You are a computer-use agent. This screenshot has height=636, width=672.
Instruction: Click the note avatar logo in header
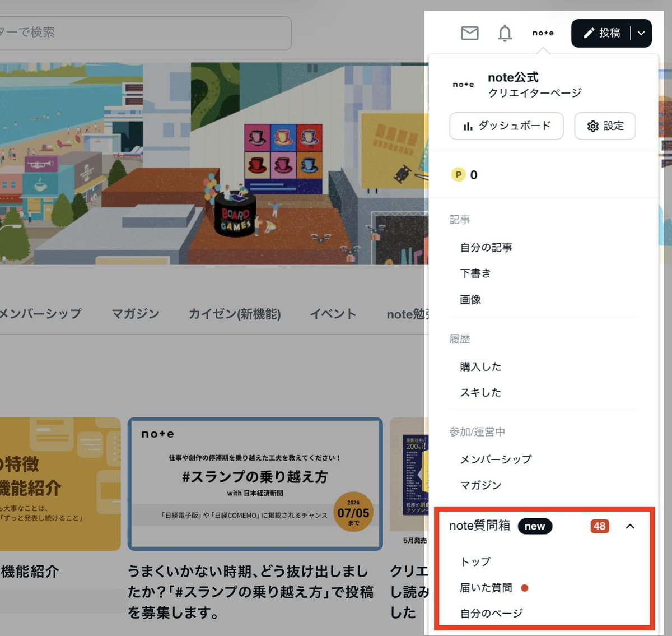(x=543, y=33)
